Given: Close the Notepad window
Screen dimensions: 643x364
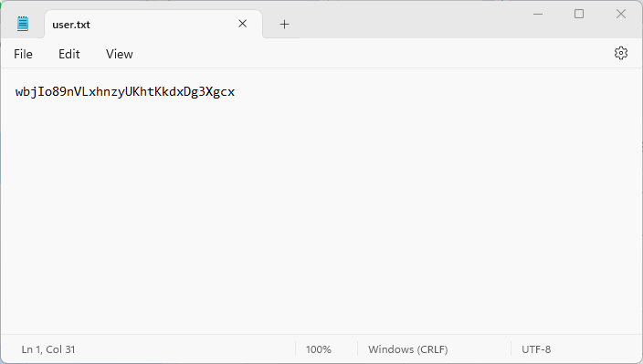Looking at the screenshot, I should (x=620, y=14).
